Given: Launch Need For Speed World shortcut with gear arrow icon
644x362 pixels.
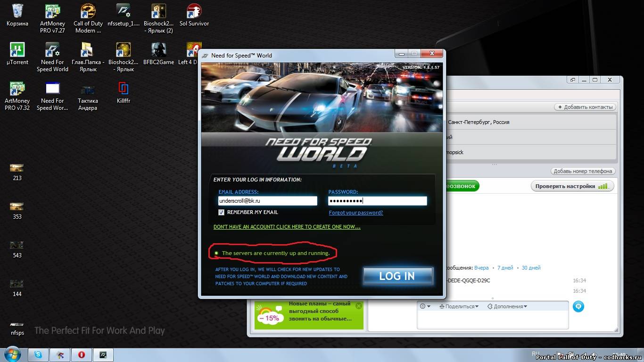Looking at the screenshot, I should [x=52, y=57].
